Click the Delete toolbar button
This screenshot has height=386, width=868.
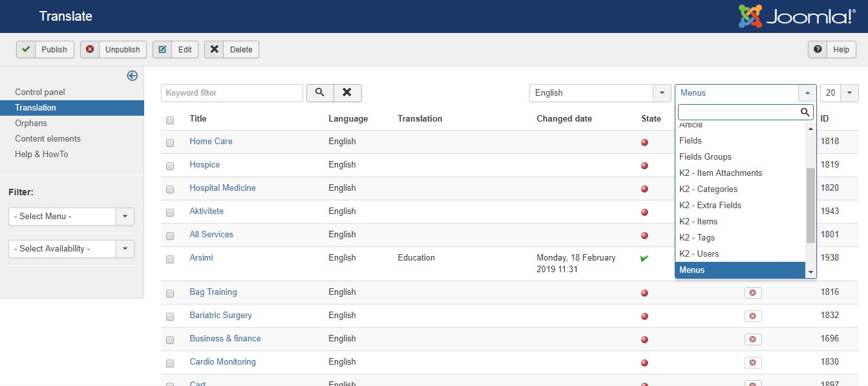pyautogui.click(x=231, y=49)
